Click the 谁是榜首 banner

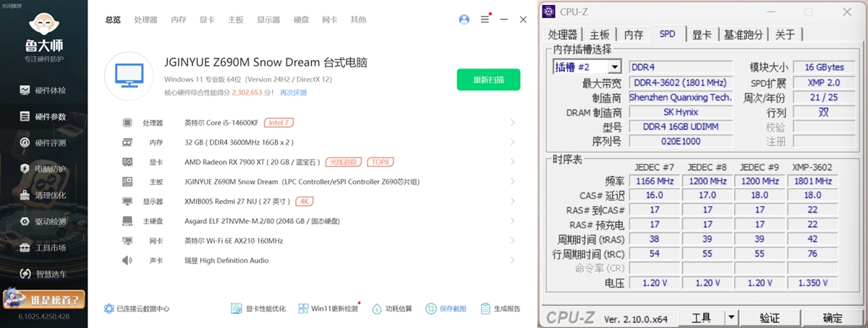(44, 298)
